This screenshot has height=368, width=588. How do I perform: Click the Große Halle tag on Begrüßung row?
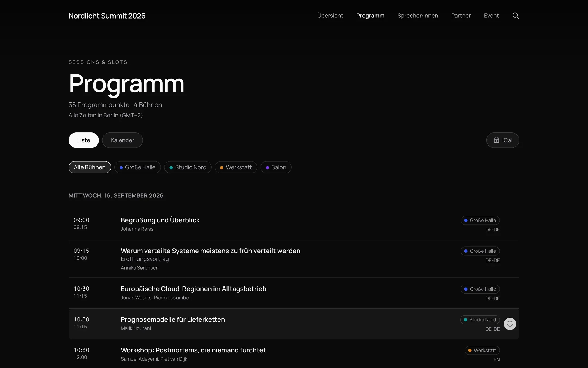tap(480, 220)
